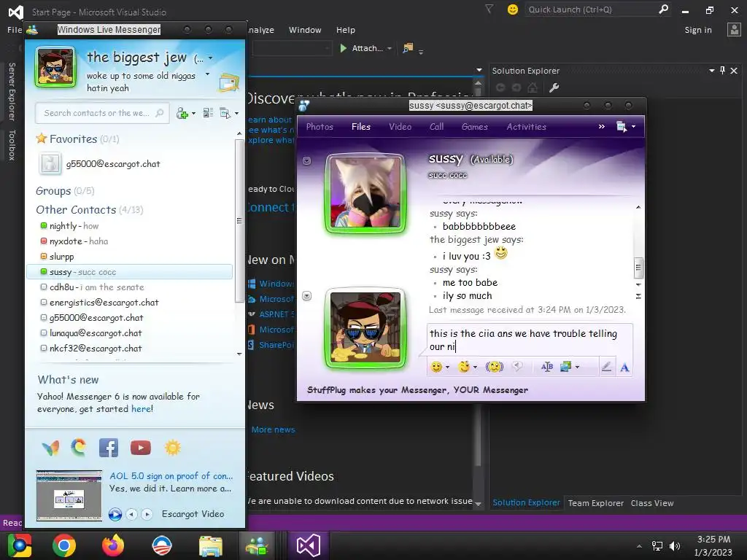Expand the Attach button dropdown

pyautogui.click(x=390, y=49)
